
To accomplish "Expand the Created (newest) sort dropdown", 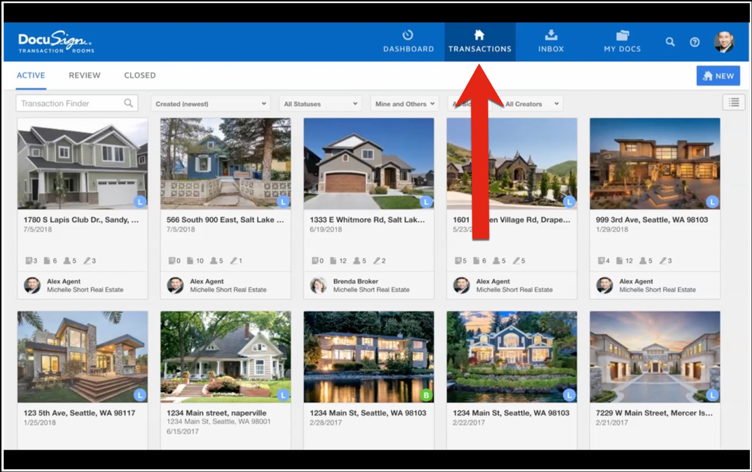I will (211, 104).
